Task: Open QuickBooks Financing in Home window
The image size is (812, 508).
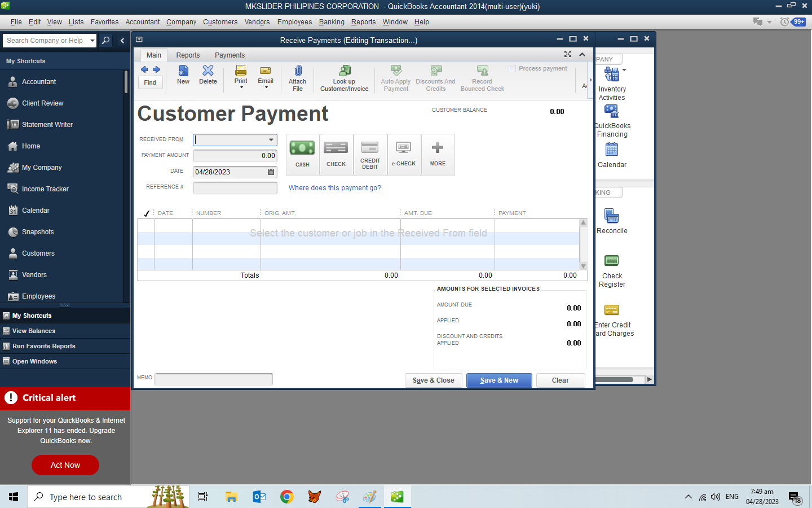Action: click(x=612, y=121)
